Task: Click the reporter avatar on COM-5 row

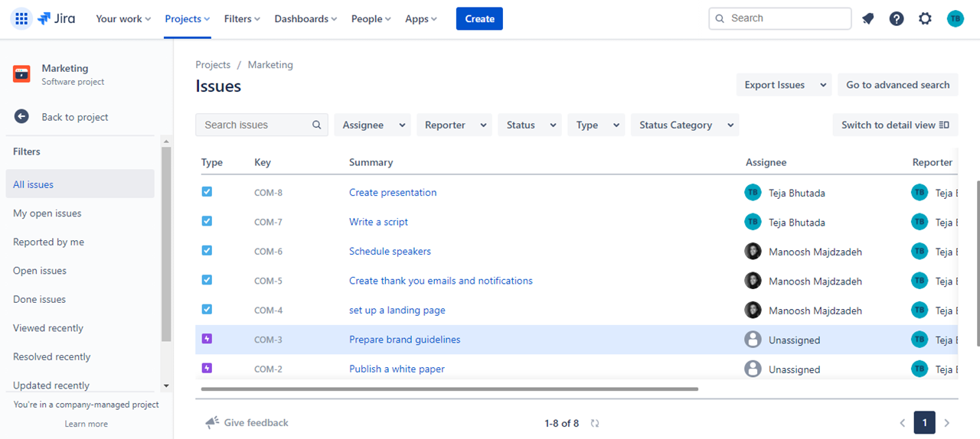Action: [x=920, y=281]
